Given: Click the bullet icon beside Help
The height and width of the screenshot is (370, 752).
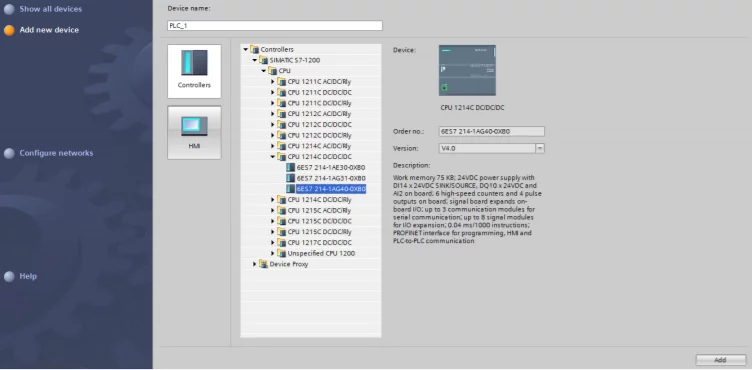Looking at the screenshot, I should pyautogui.click(x=9, y=277).
